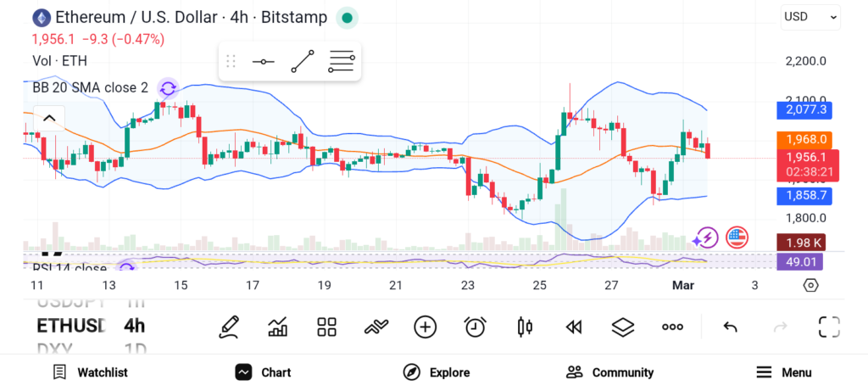
Task: Open the pencil drawing tools
Action: (228, 327)
